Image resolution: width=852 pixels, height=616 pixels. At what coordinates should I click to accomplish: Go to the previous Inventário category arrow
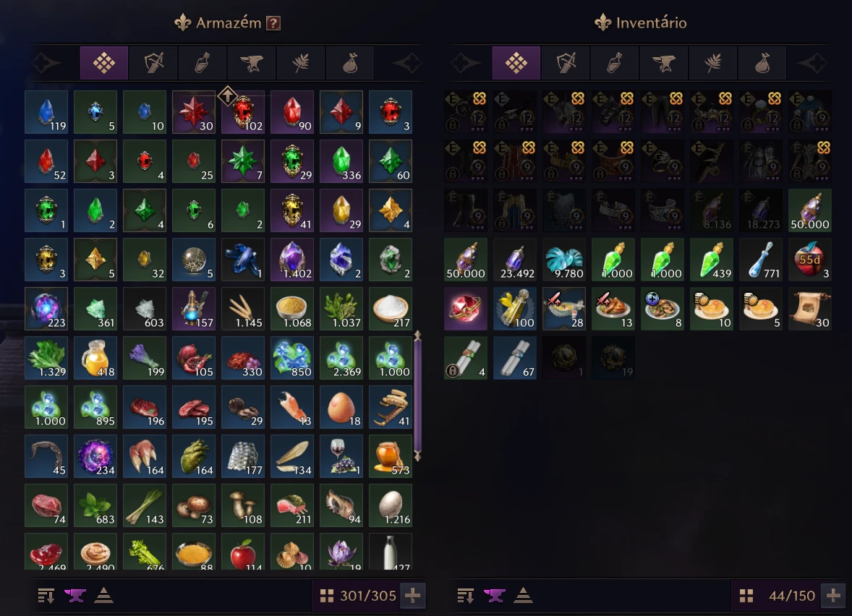(465, 63)
